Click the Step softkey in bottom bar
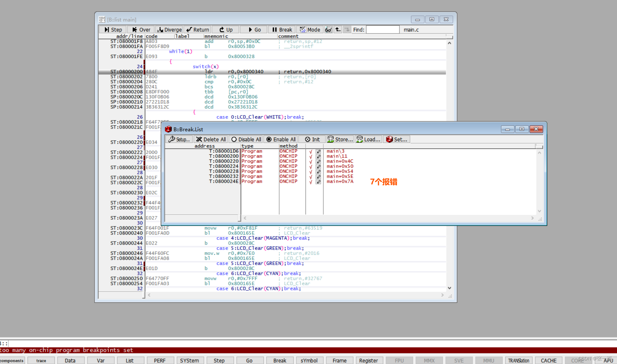Image resolution: width=617 pixels, height=364 pixels. (x=219, y=360)
